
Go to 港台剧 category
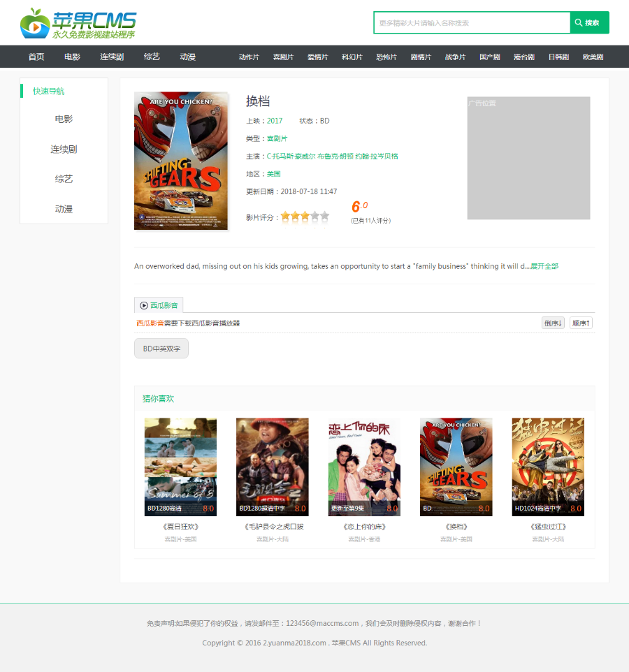(x=524, y=57)
